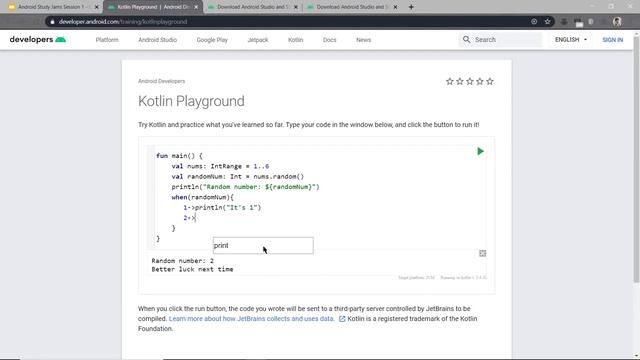Click the Random number: 2 output
640x360 pixels.
(182, 260)
